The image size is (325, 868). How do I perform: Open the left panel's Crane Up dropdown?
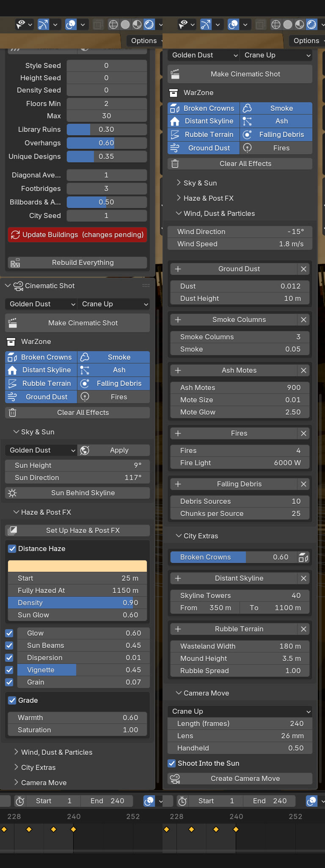click(x=113, y=304)
